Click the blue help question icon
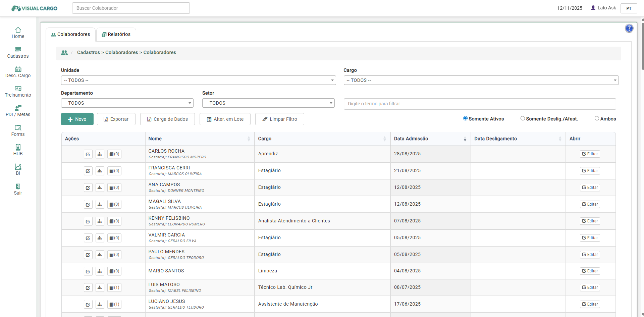 coord(629,28)
